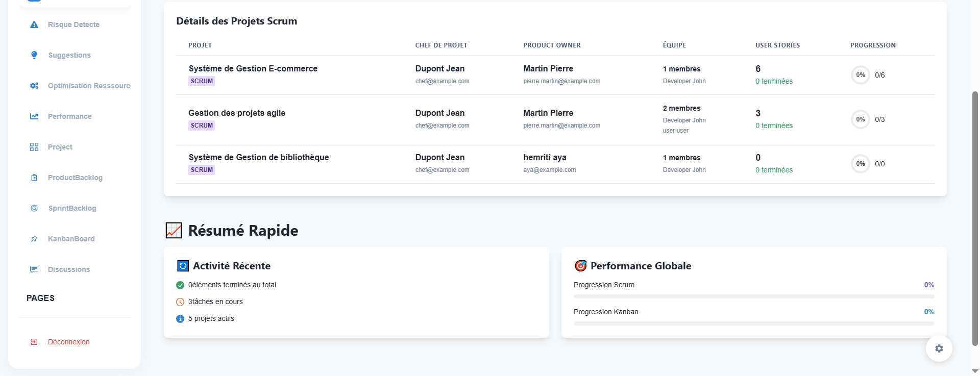The width and height of the screenshot is (980, 376).
Task: Click the 0/3 progression value
Action: tap(880, 119)
